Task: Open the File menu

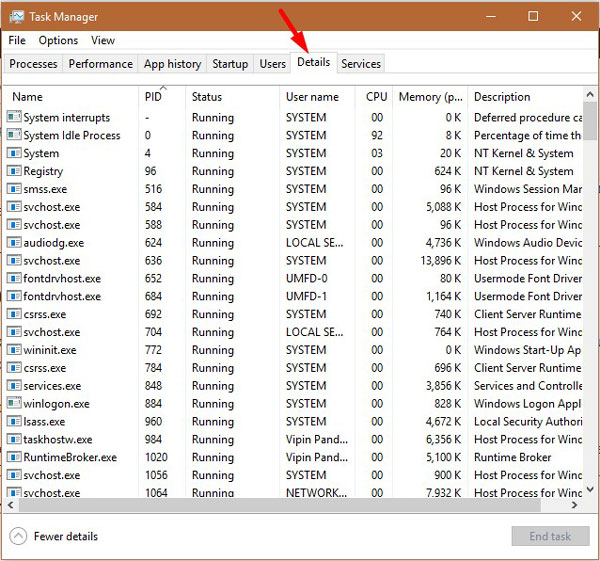Action: click(17, 40)
